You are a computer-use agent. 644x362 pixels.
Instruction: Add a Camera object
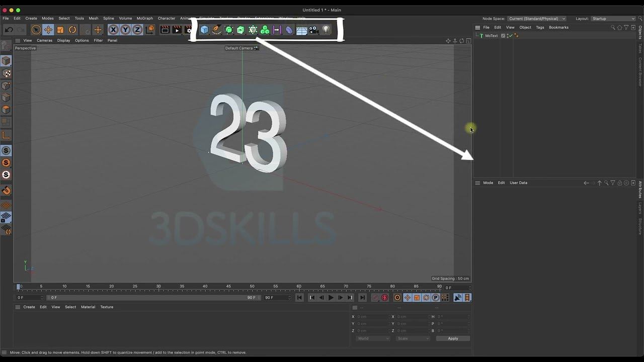(x=313, y=30)
